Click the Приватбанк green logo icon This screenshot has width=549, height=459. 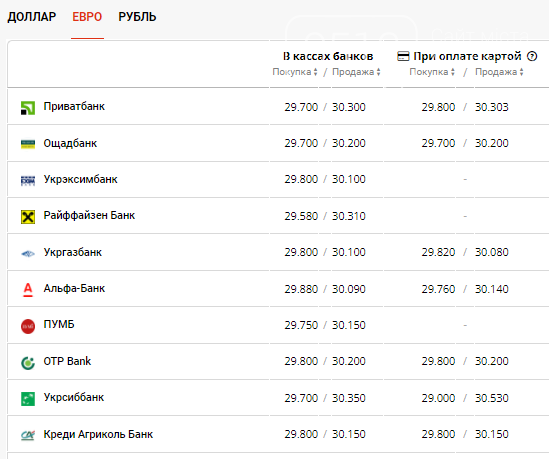click(x=28, y=107)
